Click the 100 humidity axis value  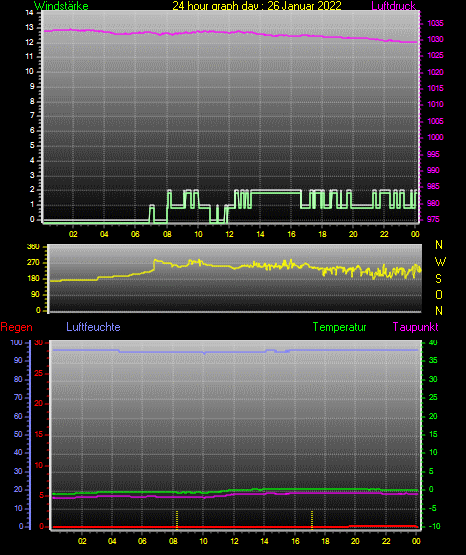coord(16,342)
